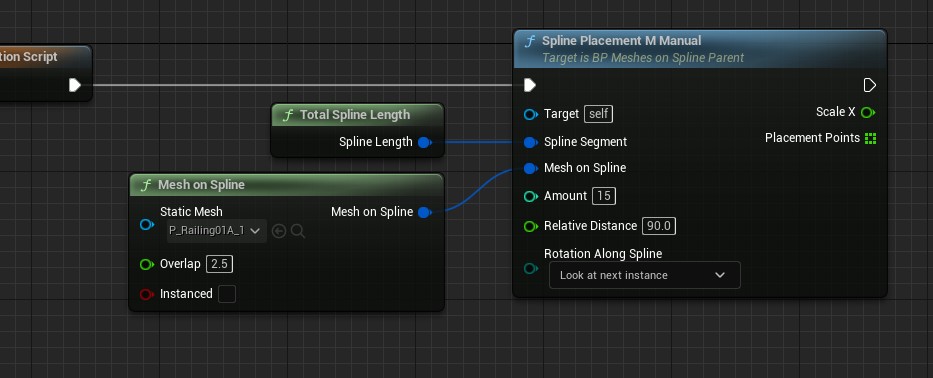Toggle the Instanced checkbox
The image size is (933, 378).
pyautogui.click(x=227, y=294)
